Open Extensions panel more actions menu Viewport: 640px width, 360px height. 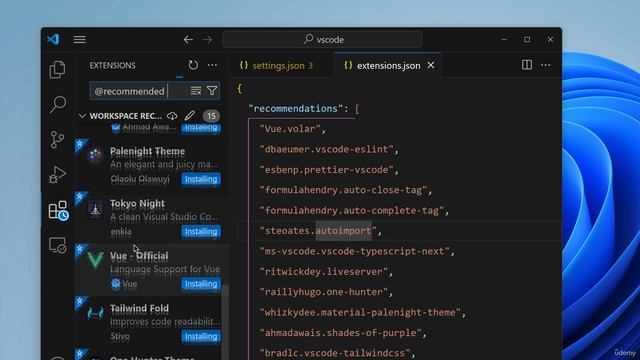coord(212,65)
